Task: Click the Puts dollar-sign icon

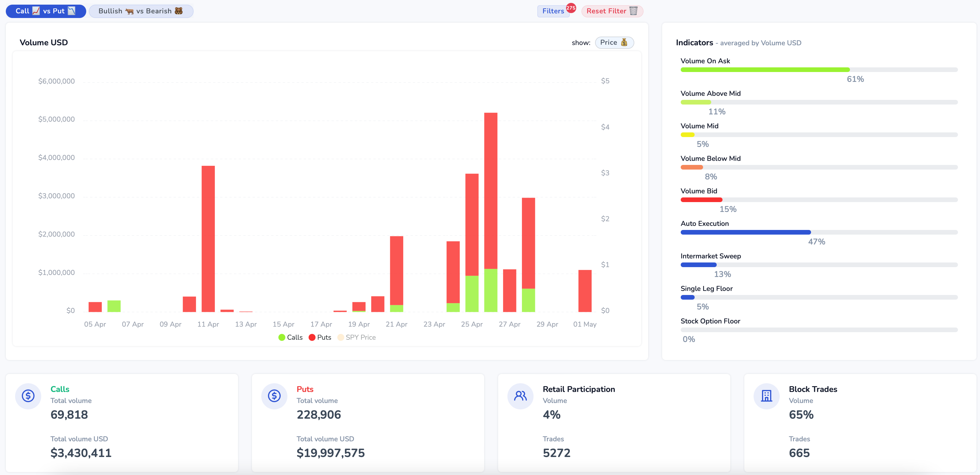Action: [x=274, y=396]
